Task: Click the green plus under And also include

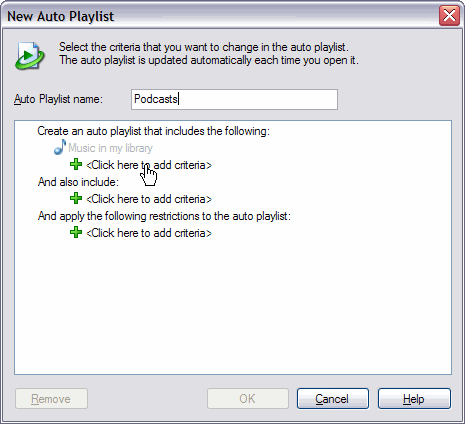Action: point(76,198)
